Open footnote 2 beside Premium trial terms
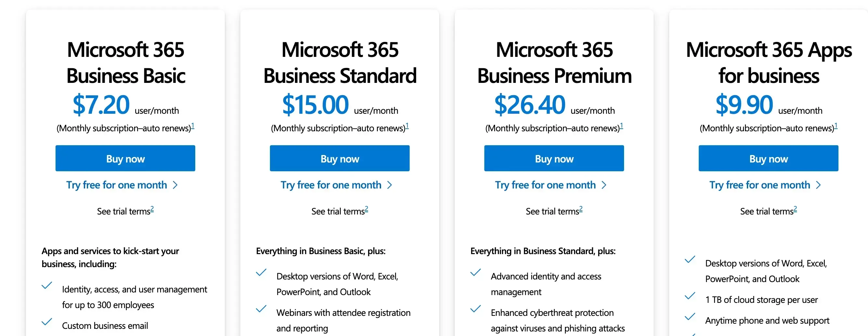This screenshot has height=336, width=868. 581,208
